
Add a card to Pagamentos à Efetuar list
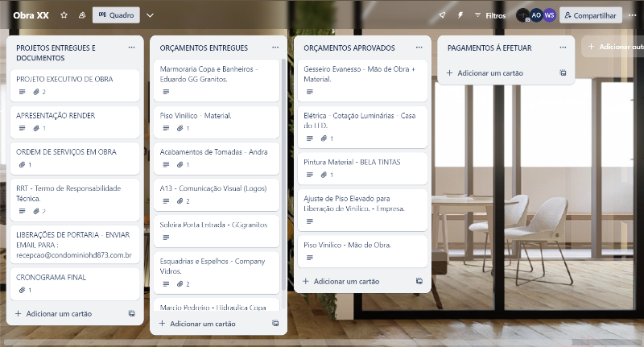point(485,73)
